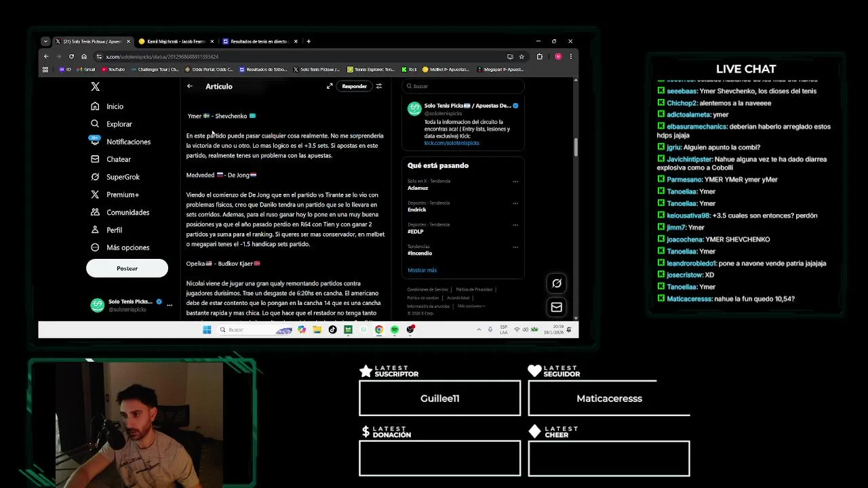The image size is (868, 488).
Task: Open Windows Start menu
Action: [207, 330]
